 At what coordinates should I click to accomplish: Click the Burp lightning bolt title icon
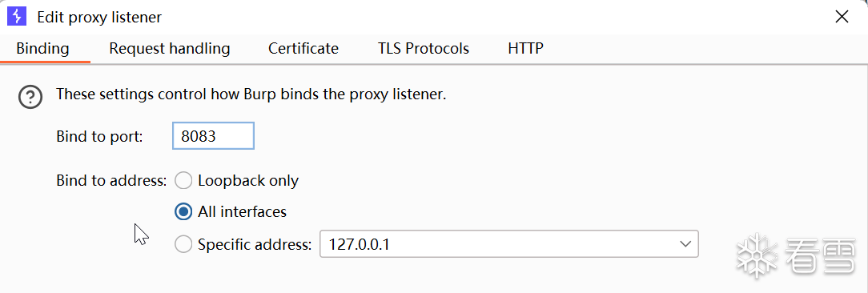coord(17,17)
